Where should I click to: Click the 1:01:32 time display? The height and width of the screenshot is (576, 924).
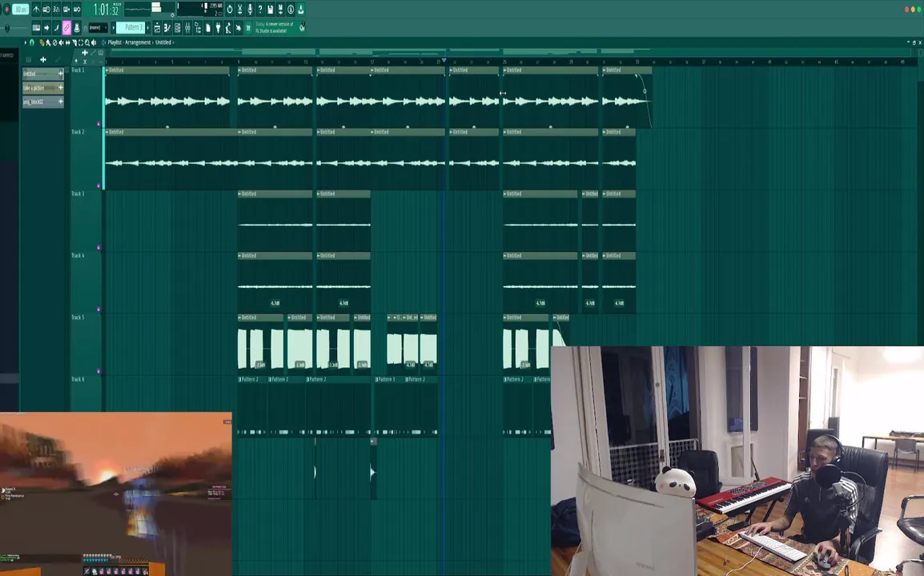(106, 10)
